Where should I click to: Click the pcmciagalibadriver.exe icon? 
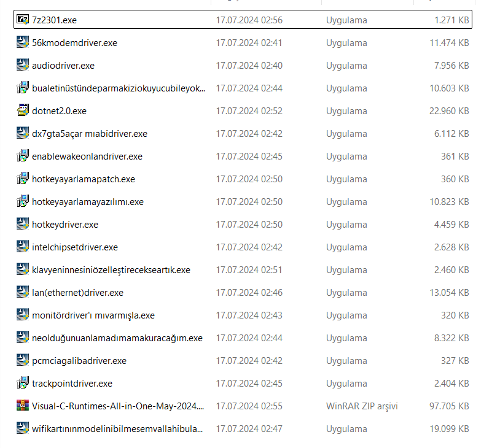pyautogui.click(x=23, y=360)
